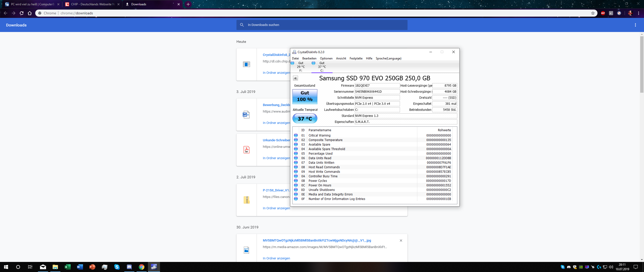Click status orb for Host Read Commands
This screenshot has width=644, height=272.
(x=296, y=167)
